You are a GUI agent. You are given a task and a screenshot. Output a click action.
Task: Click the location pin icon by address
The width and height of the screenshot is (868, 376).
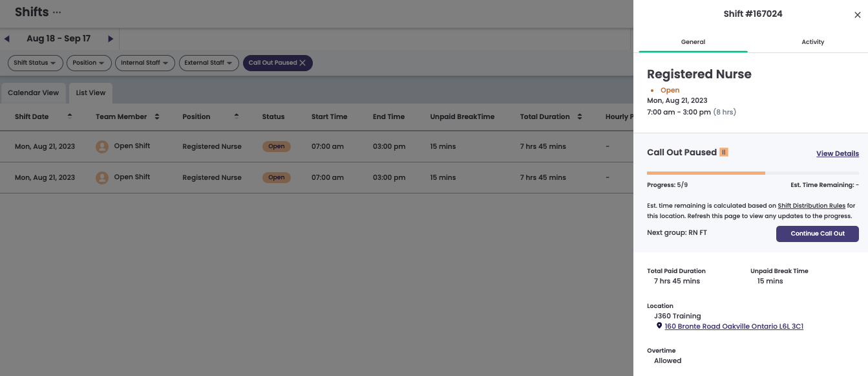click(x=659, y=326)
